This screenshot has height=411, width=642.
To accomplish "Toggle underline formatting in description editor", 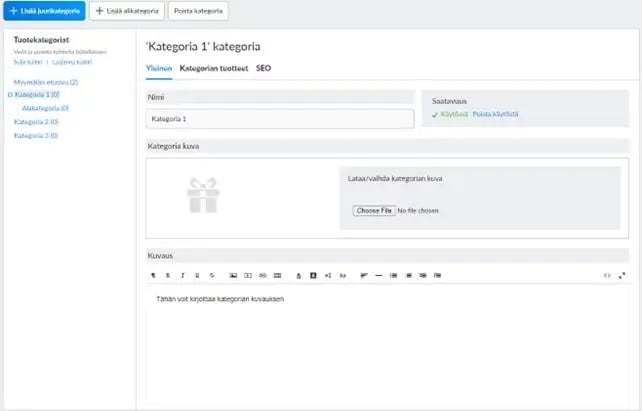I will tap(197, 276).
